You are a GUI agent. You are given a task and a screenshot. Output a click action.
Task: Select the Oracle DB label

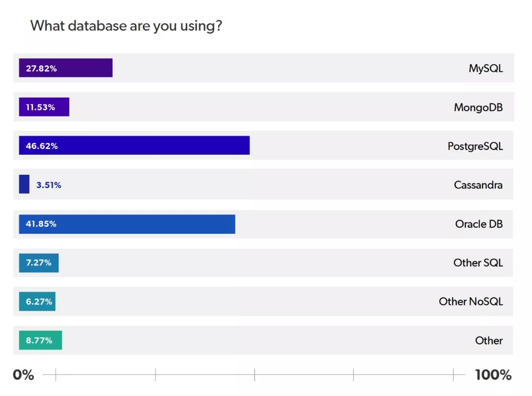tap(479, 224)
